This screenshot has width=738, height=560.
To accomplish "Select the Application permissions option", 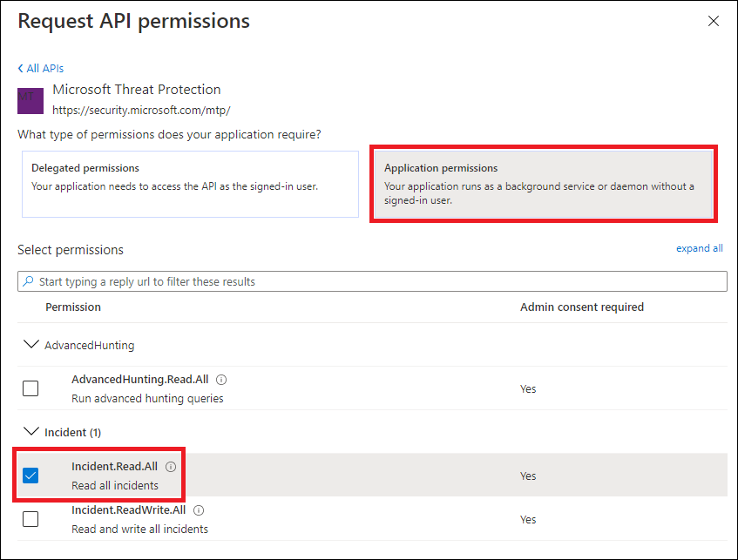I will tap(543, 184).
